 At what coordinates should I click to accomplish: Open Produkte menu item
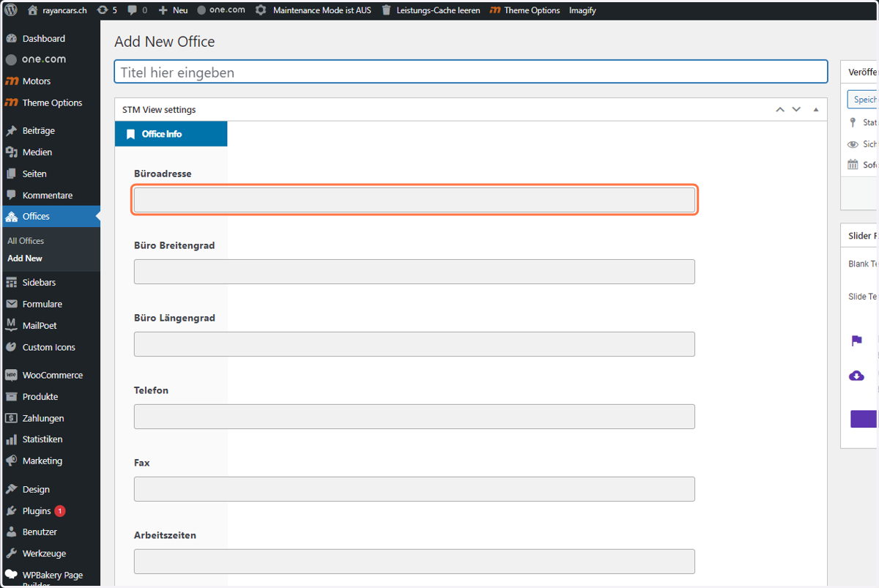click(x=50, y=397)
